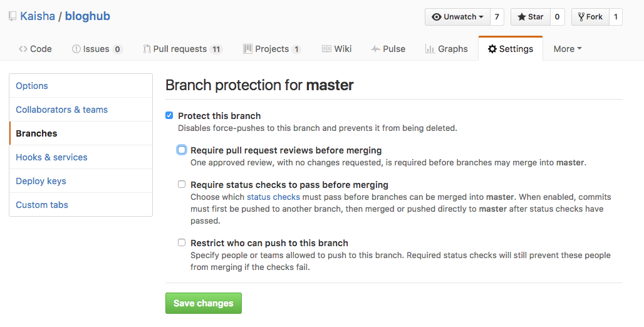Uncheck the Protect this branch checkbox
Image resolution: width=644 pixels, height=327 pixels.
(x=169, y=115)
